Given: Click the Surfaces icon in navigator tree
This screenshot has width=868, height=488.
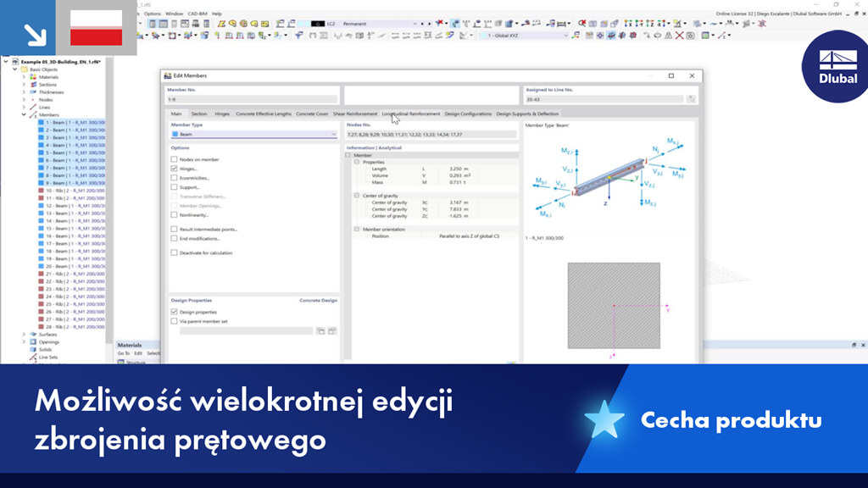Looking at the screenshot, I should [x=33, y=334].
